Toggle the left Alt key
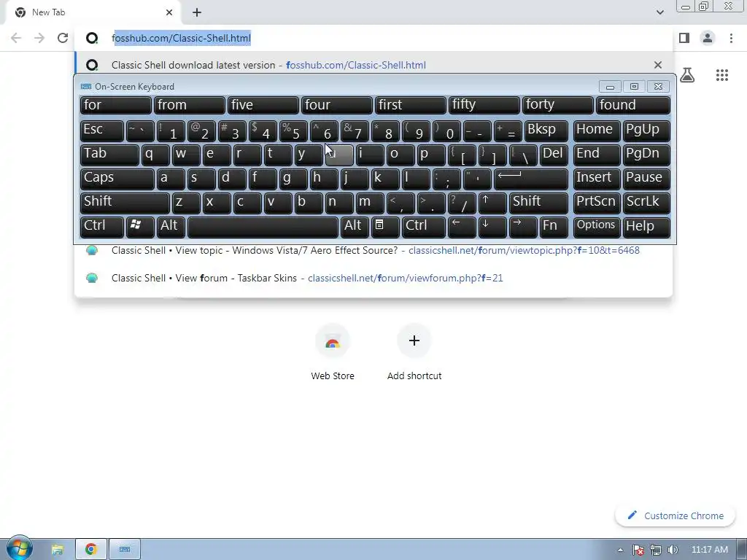The width and height of the screenshot is (747, 560). (171, 227)
